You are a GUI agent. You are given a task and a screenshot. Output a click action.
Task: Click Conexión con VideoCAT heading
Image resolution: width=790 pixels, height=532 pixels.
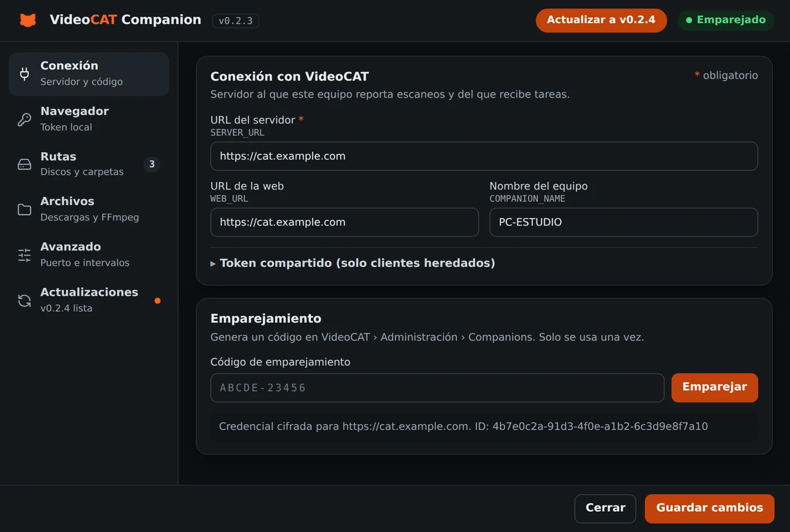[x=289, y=77]
